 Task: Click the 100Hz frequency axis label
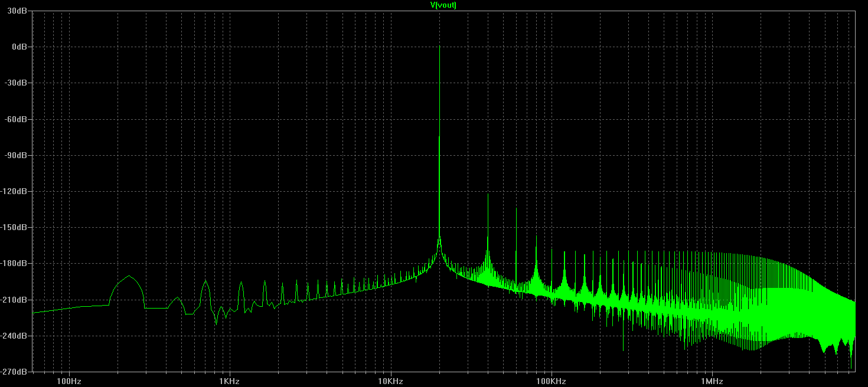tap(69, 381)
